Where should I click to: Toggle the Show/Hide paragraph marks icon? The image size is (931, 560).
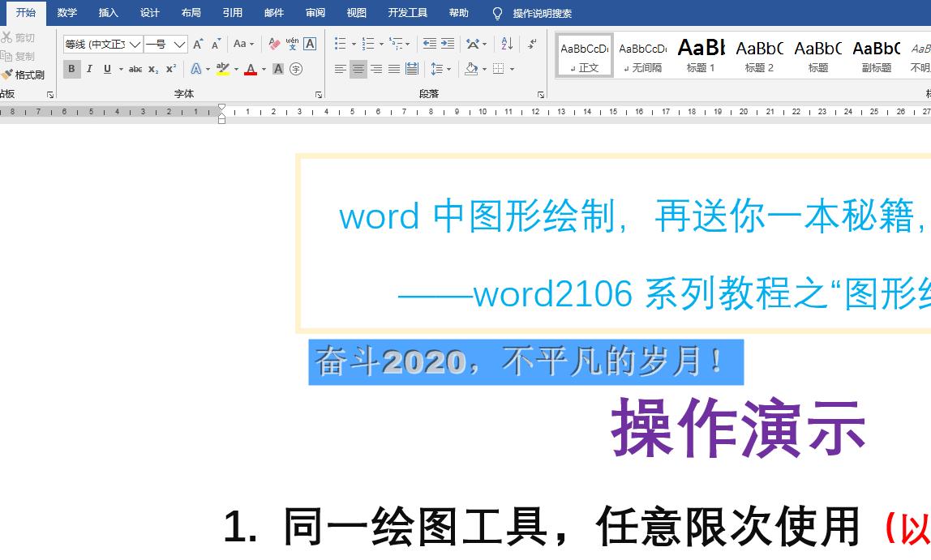pyautogui.click(x=531, y=43)
